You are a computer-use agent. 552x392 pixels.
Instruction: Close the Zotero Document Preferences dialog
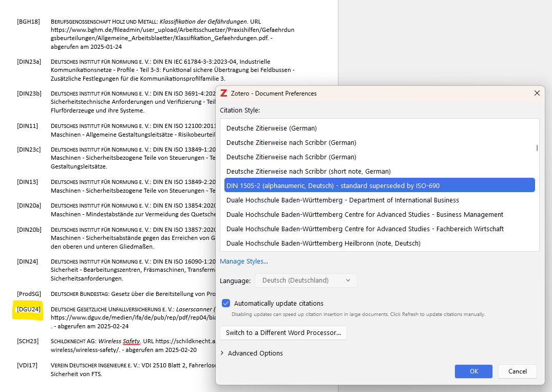click(537, 93)
